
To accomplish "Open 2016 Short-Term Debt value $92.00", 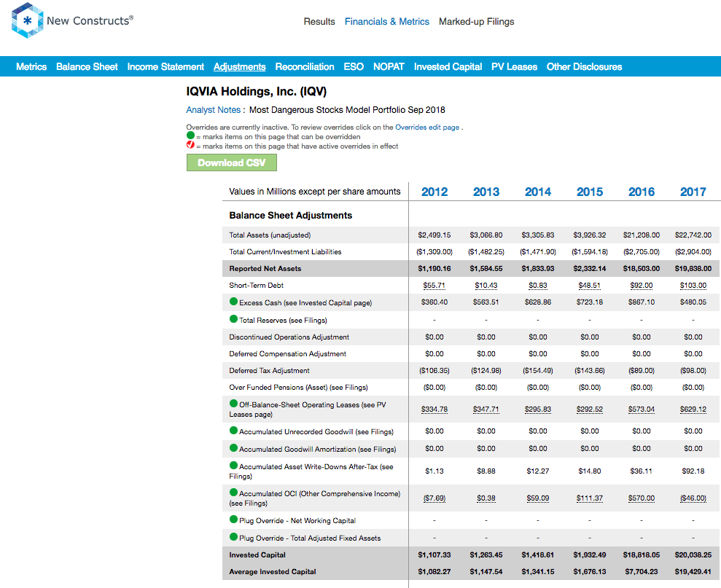I will coord(642,286).
